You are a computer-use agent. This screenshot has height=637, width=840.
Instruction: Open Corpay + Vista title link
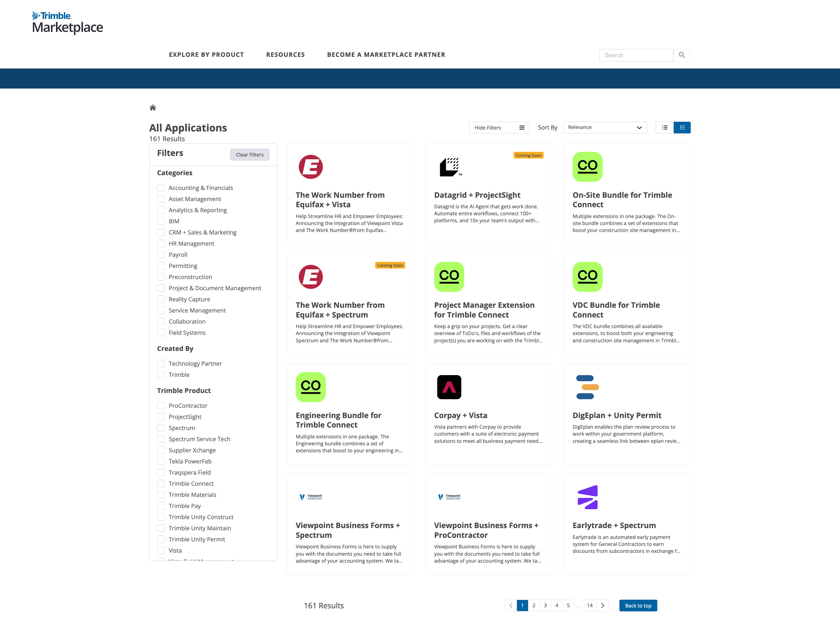[x=460, y=416]
